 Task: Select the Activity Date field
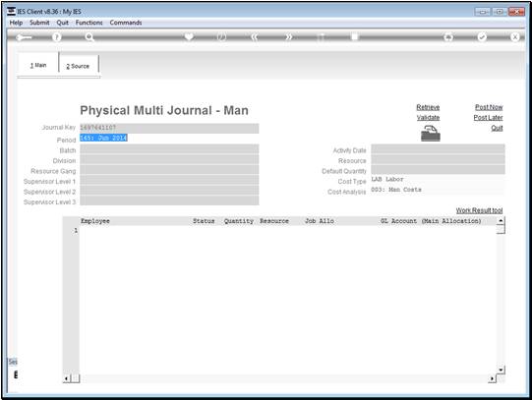coord(438,149)
